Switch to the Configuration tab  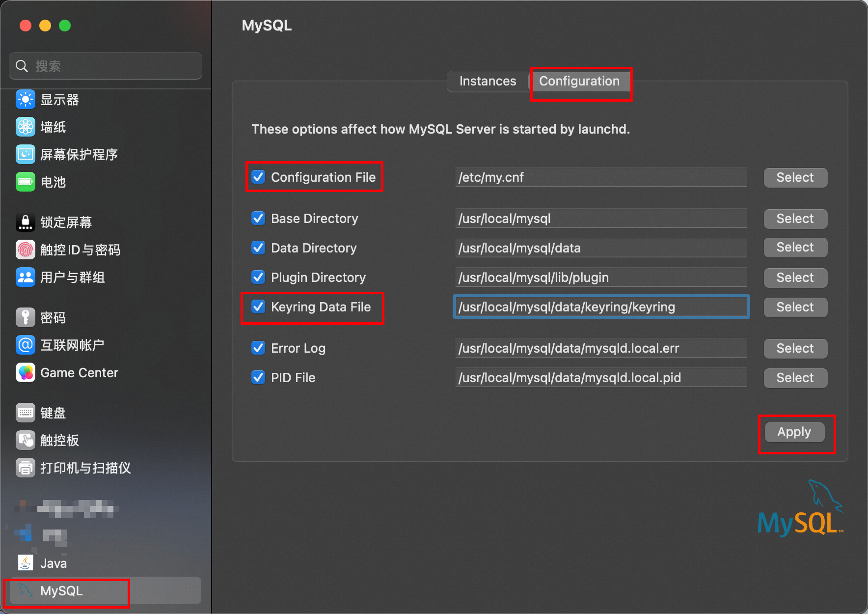(579, 81)
